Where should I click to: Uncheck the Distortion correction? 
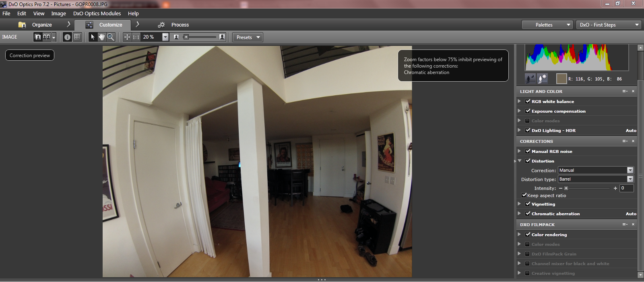tap(528, 161)
